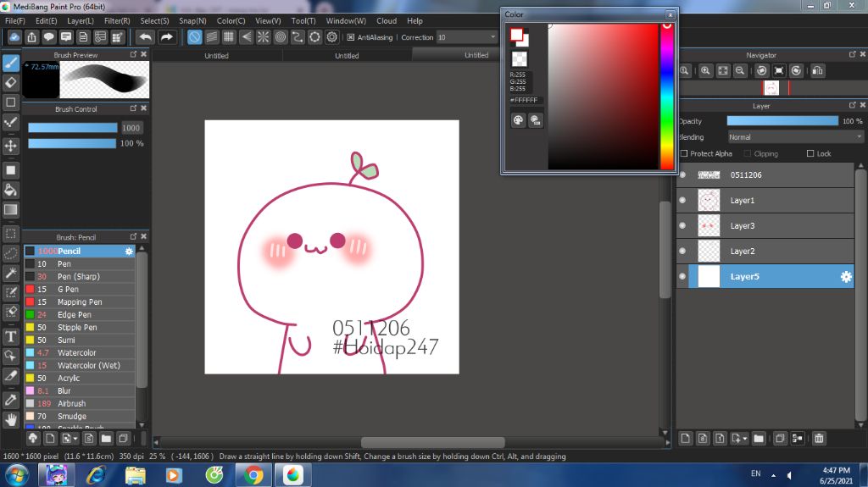Image resolution: width=868 pixels, height=487 pixels.
Task: Select the Watercolor brush in list
Action: point(76,353)
